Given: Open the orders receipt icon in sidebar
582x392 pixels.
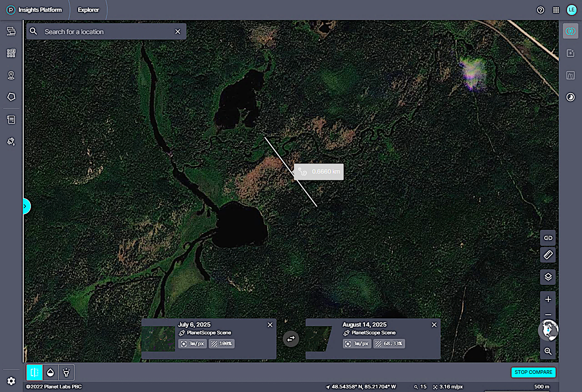Looking at the screenshot, I should 11,120.
